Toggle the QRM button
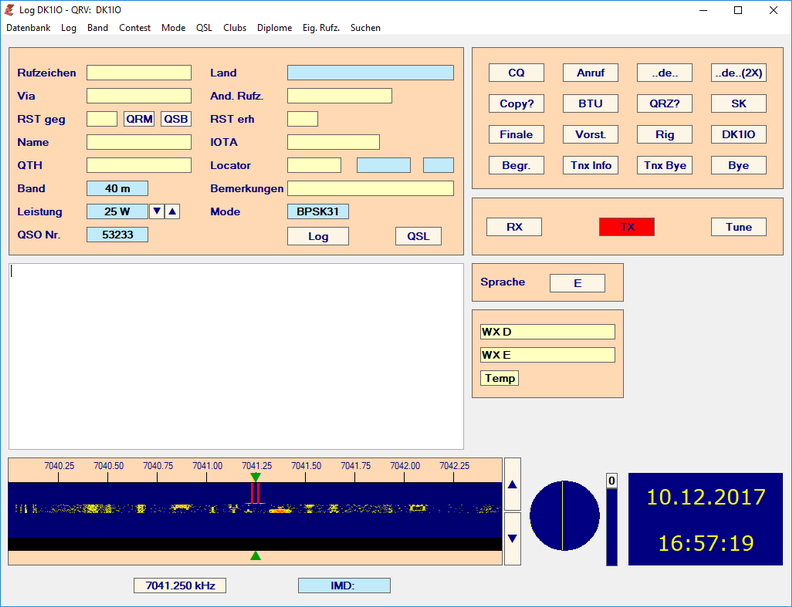792x607 pixels. click(x=139, y=119)
